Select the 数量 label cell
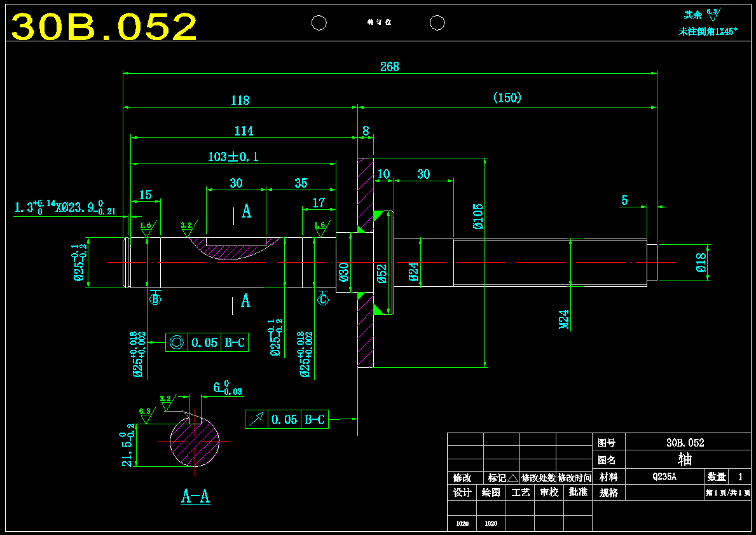This screenshot has height=535, width=756. (716, 477)
